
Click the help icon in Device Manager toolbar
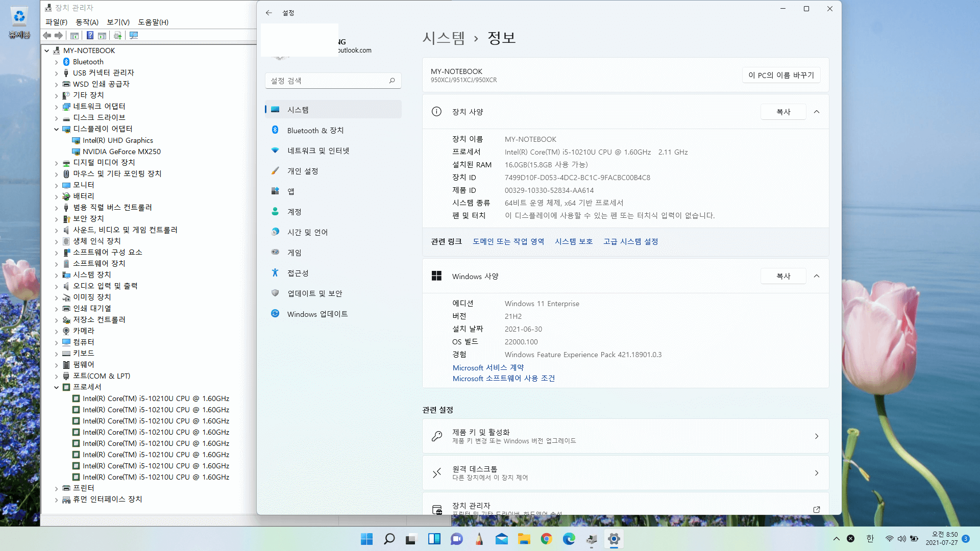[90, 36]
